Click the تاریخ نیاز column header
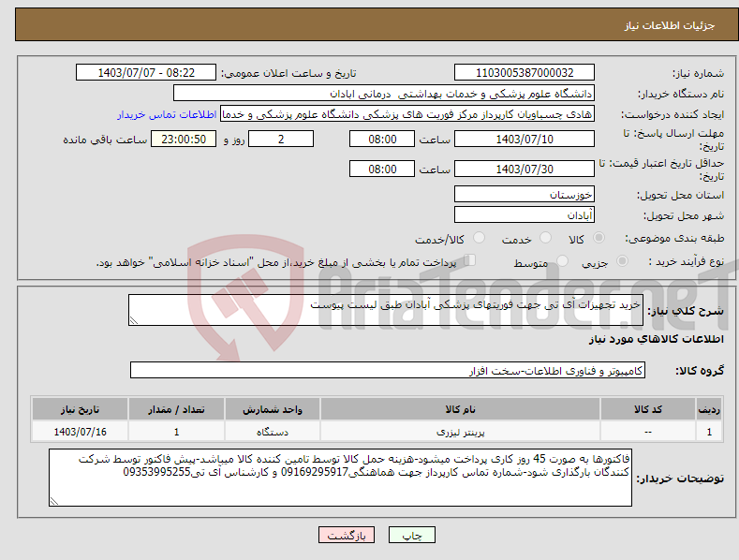The image size is (739, 560). pyautogui.click(x=80, y=409)
